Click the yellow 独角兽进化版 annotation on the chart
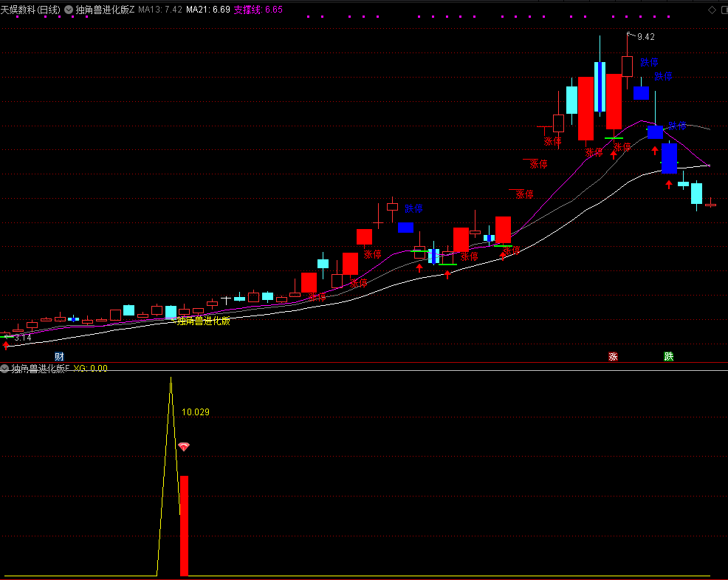 pyautogui.click(x=203, y=321)
